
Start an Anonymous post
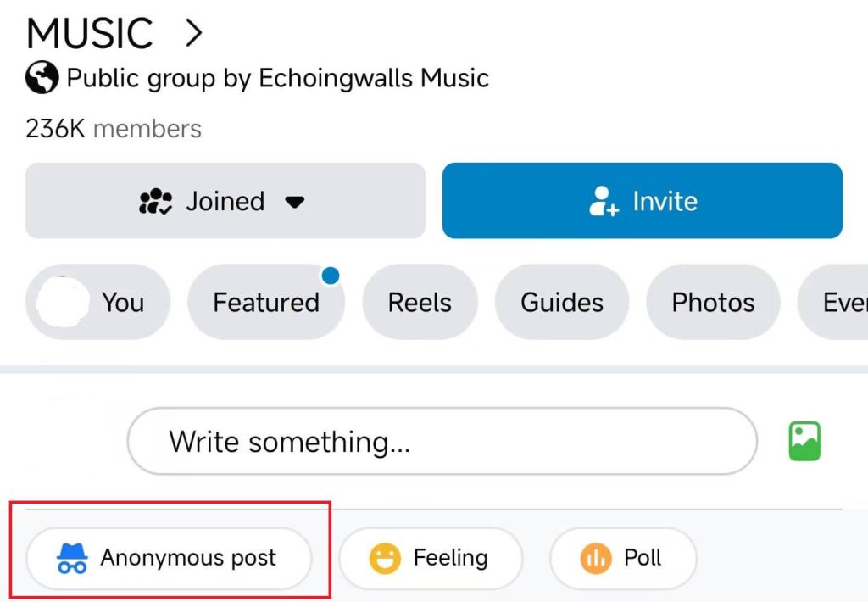[x=169, y=558]
